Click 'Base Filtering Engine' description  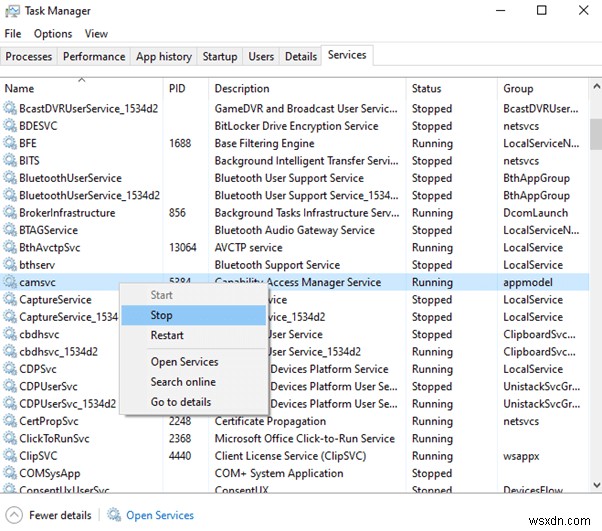pos(265,143)
